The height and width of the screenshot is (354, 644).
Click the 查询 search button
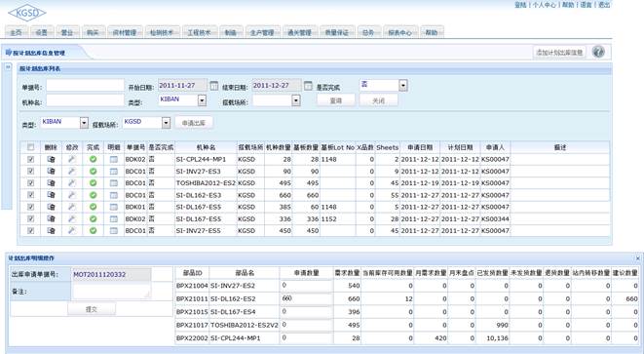click(x=336, y=100)
